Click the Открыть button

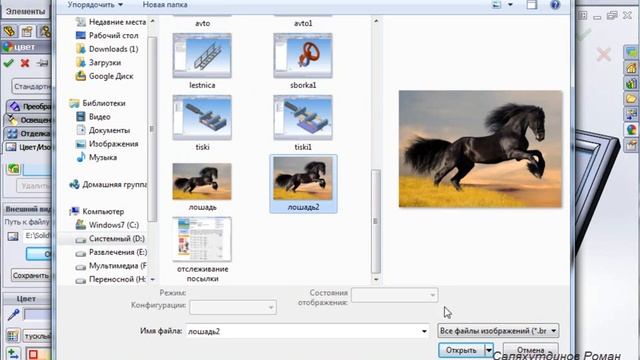(x=461, y=350)
